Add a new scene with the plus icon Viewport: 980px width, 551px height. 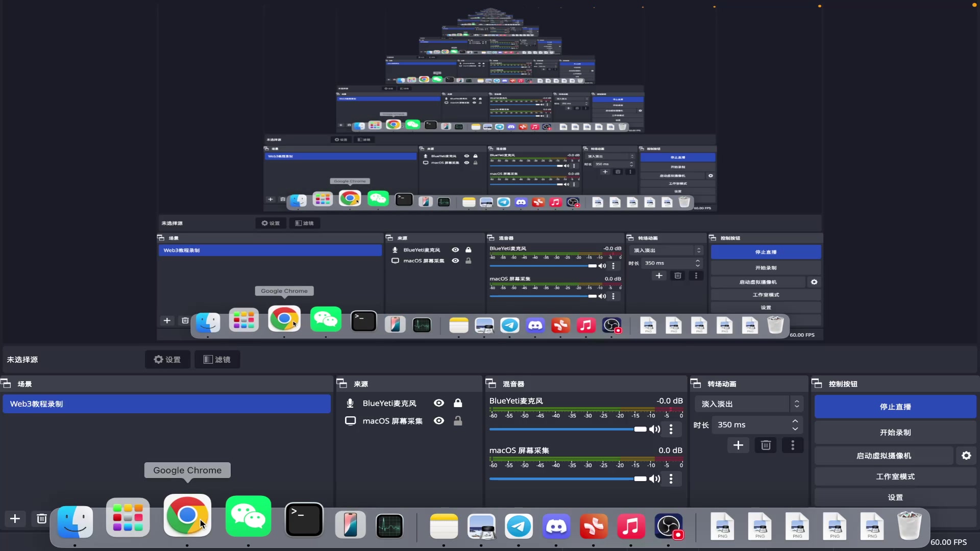tap(15, 519)
